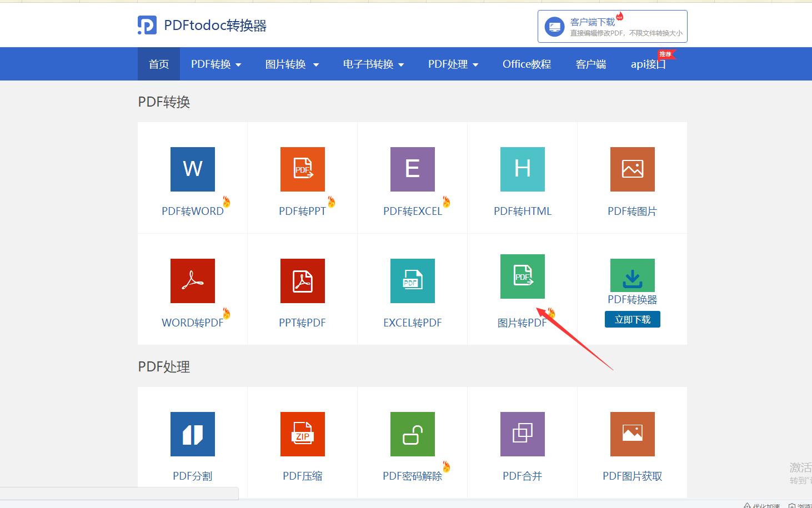Open the EXCEL转PDF converter icon
The height and width of the screenshot is (508, 812).
coord(412,281)
